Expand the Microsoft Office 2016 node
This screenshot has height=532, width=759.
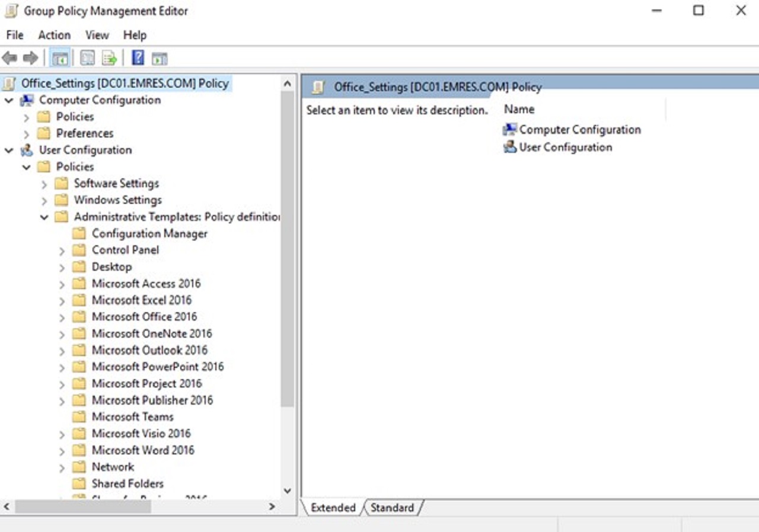62,317
